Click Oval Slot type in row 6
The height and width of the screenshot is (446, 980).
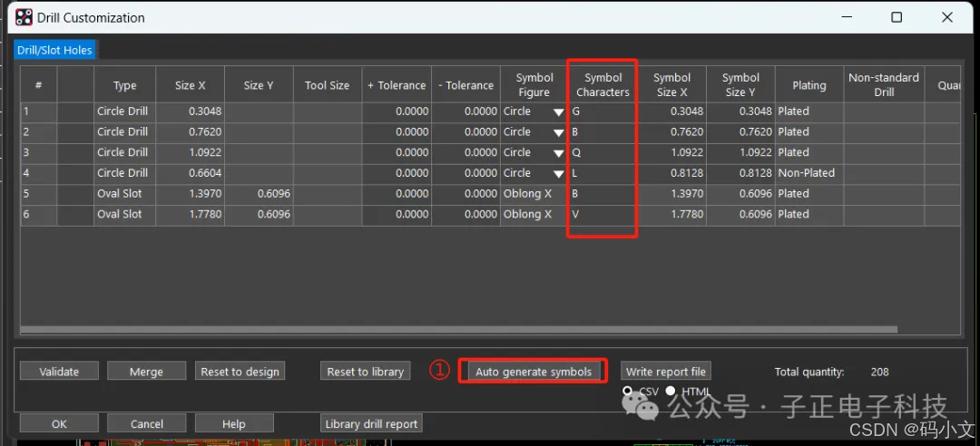click(125, 215)
